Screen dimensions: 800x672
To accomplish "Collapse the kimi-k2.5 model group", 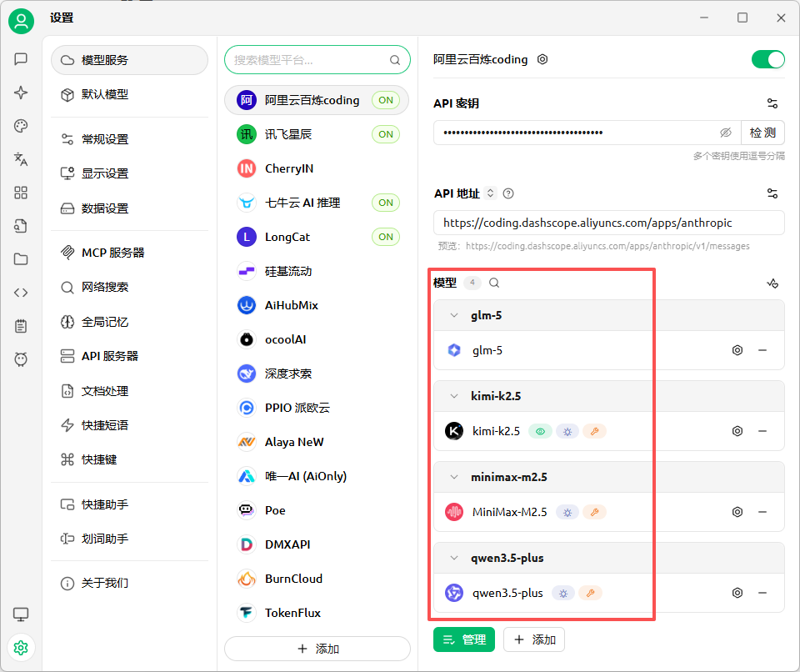I will click(x=454, y=396).
